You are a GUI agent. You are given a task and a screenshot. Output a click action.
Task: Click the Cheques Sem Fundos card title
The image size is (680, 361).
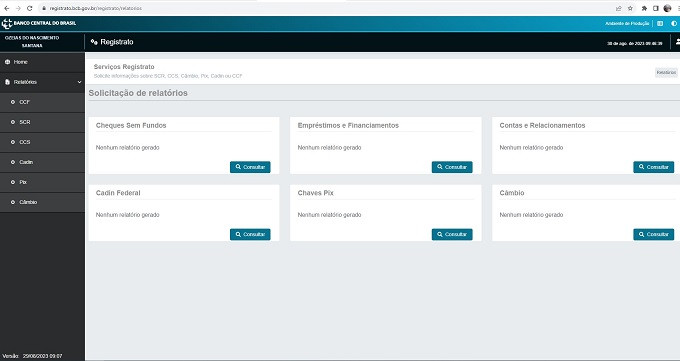131,125
